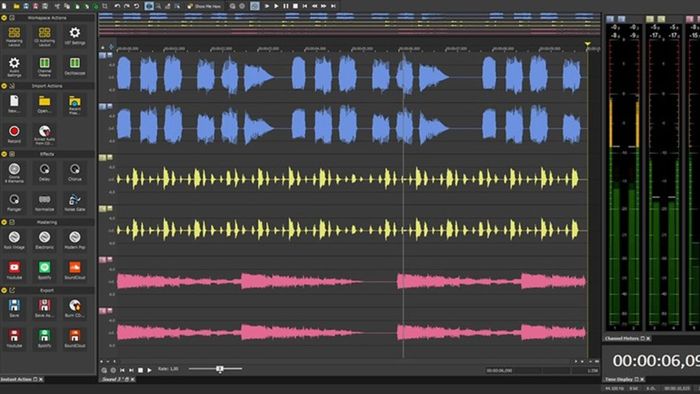The height and width of the screenshot is (394, 700).
Task: Open the Ozone Elements effect
Action: pos(14,173)
